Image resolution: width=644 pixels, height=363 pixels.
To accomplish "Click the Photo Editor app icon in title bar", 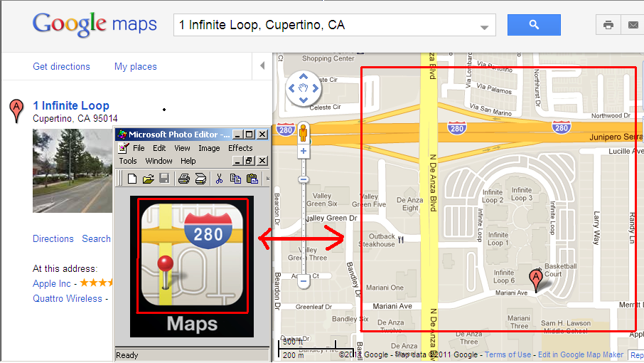I will tap(122, 135).
